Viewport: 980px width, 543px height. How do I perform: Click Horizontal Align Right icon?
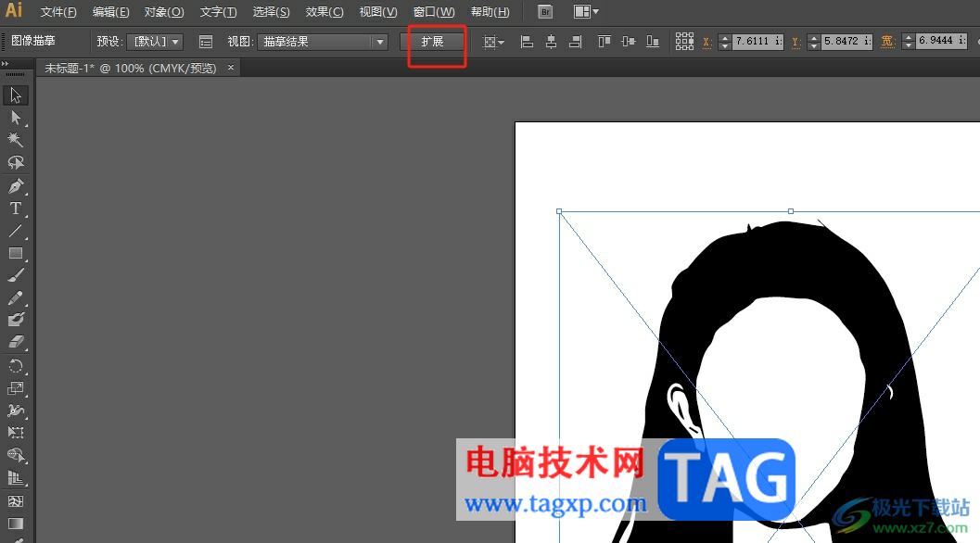pyautogui.click(x=576, y=42)
